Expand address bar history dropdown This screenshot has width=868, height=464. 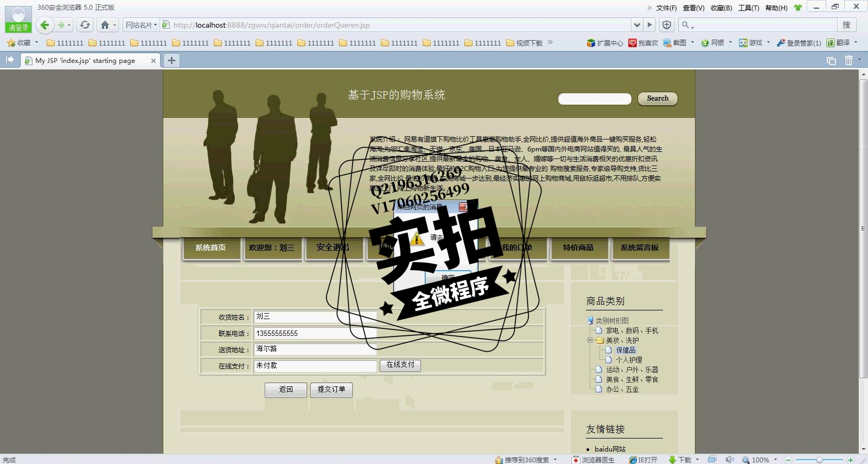tap(637, 25)
